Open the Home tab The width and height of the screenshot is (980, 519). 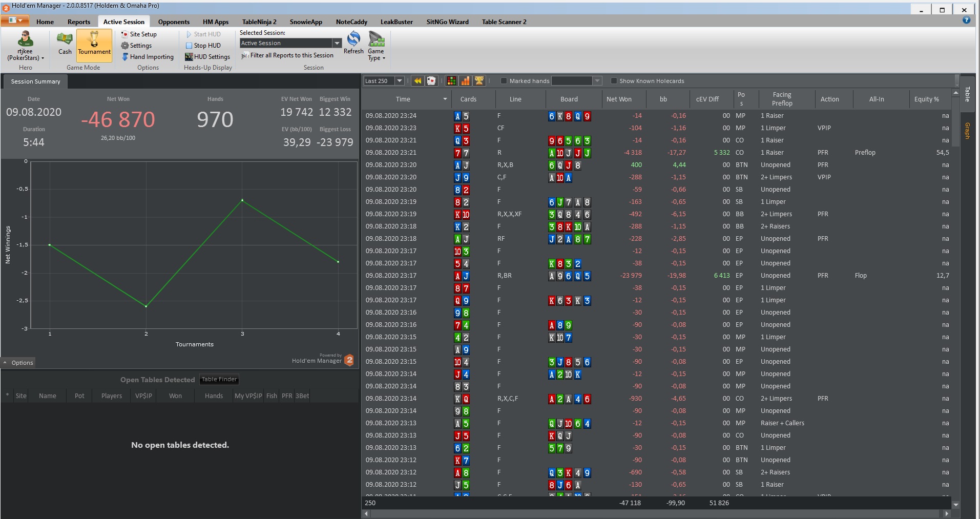[45, 22]
